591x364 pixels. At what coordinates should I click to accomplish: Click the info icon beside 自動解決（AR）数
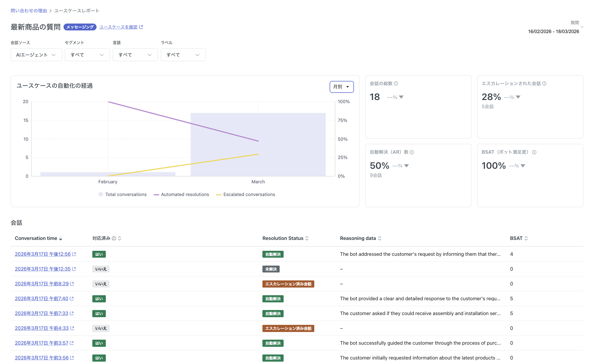pyautogui.click(x=412, y=152)
